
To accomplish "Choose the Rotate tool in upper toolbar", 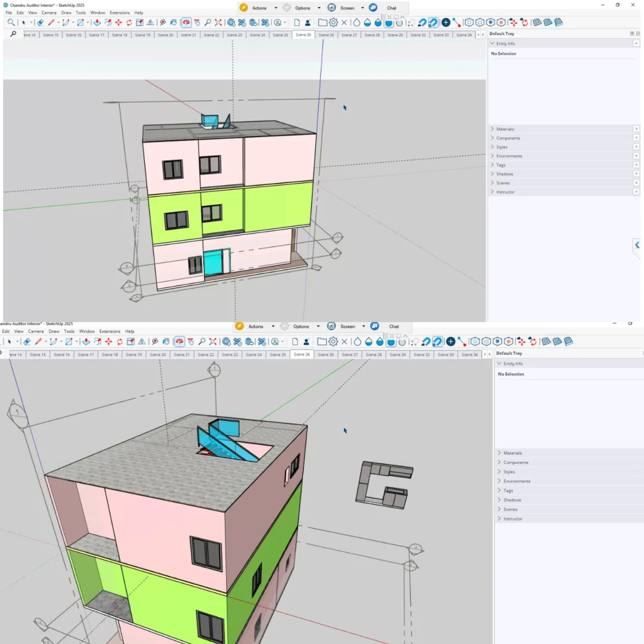I will pyautogui.click(x=129, y=23).
